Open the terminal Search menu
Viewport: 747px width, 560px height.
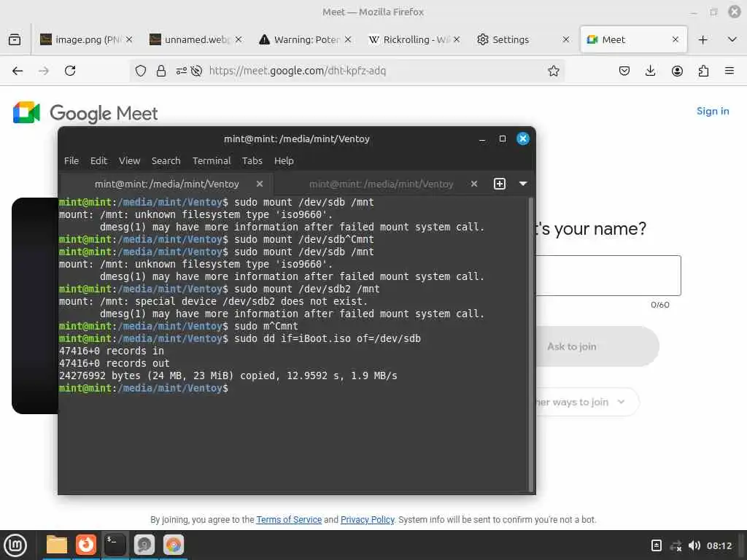[166, 161]
